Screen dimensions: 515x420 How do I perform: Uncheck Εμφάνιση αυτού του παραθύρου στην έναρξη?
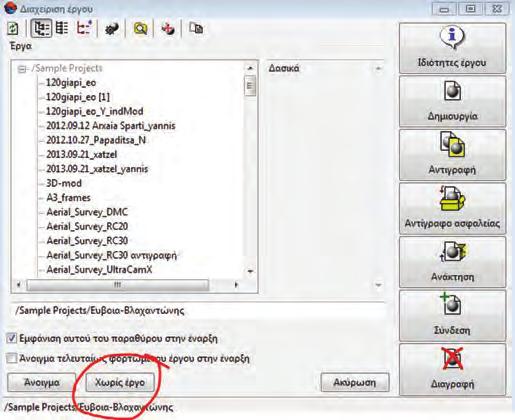click(12, 339)
